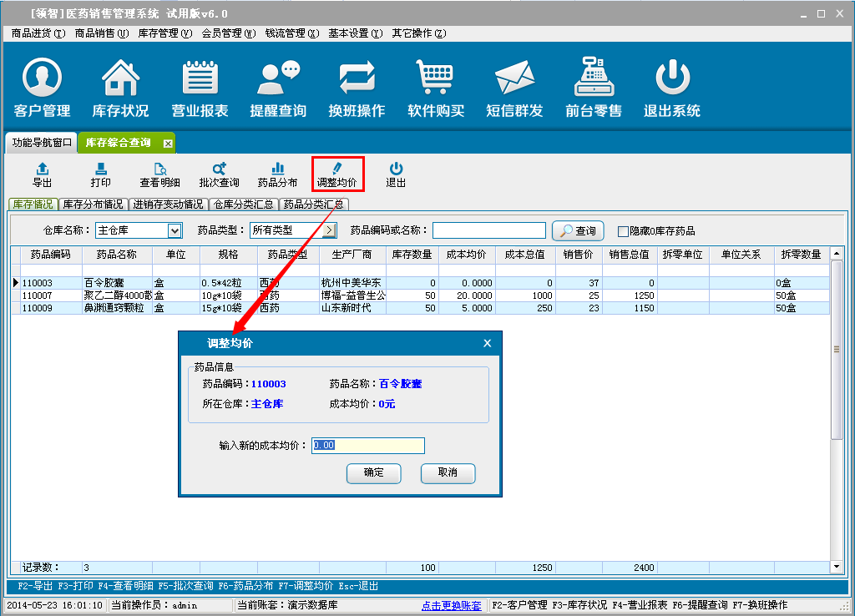
Task: Open the 药品类型 dropdown arrow
Action: click(x=329, y=230)
